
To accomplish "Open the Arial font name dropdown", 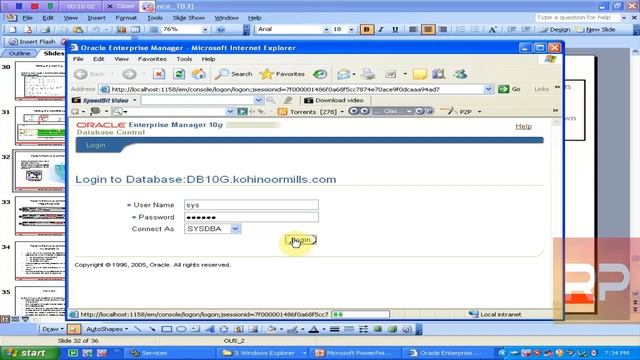I will pyautogui.click(x=326, y=29).
